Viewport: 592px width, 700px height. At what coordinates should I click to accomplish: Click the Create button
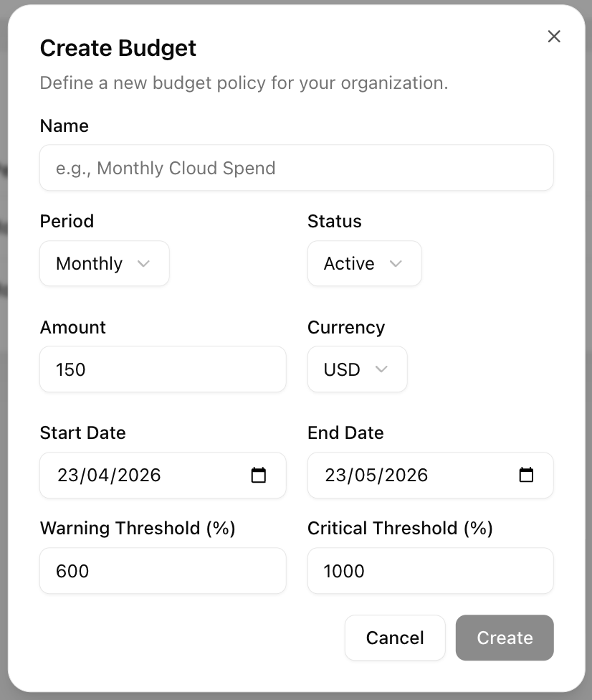(x=505, y=638)
